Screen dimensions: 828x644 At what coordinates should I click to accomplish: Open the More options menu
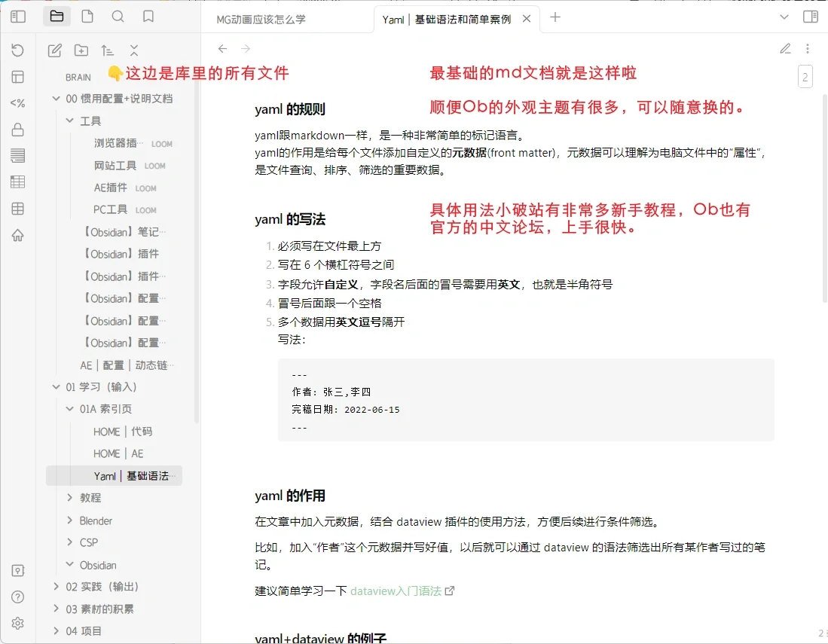[x=807, y=48]
